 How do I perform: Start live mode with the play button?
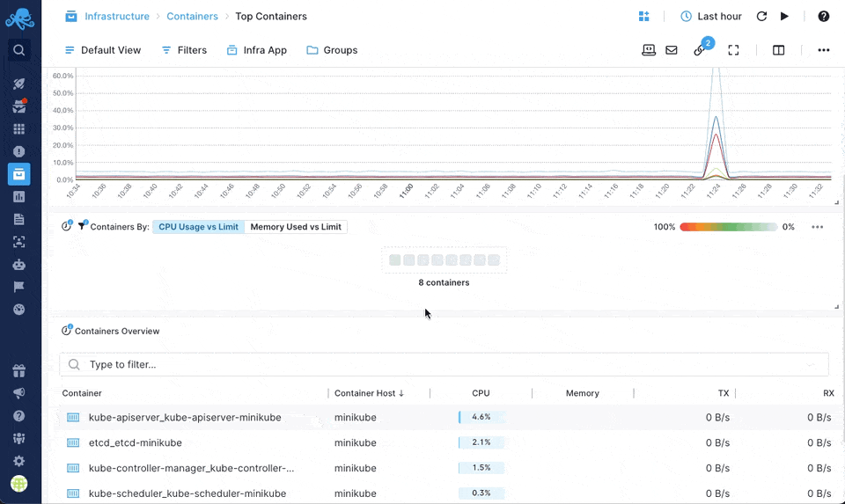(x=784, y=16)
